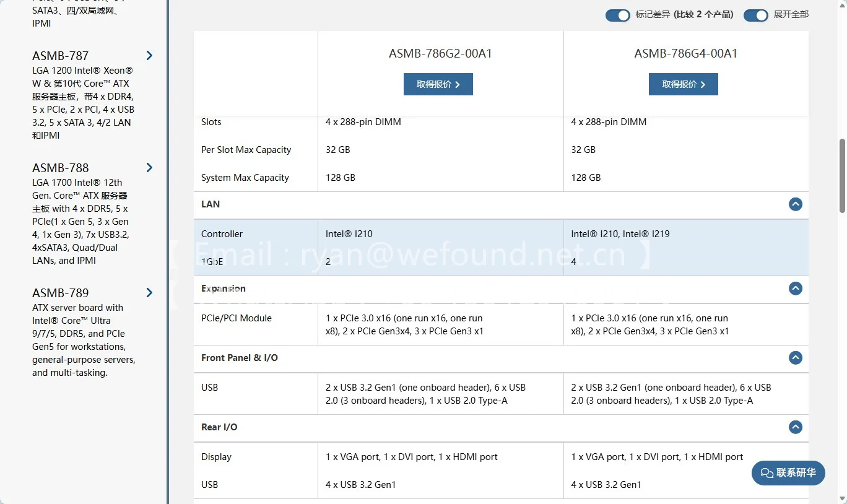This screenshot has width=847, height=504.
Task: Select ASMB-786G2 '1 x VGA port' display cell
Action: click(412, 457)
